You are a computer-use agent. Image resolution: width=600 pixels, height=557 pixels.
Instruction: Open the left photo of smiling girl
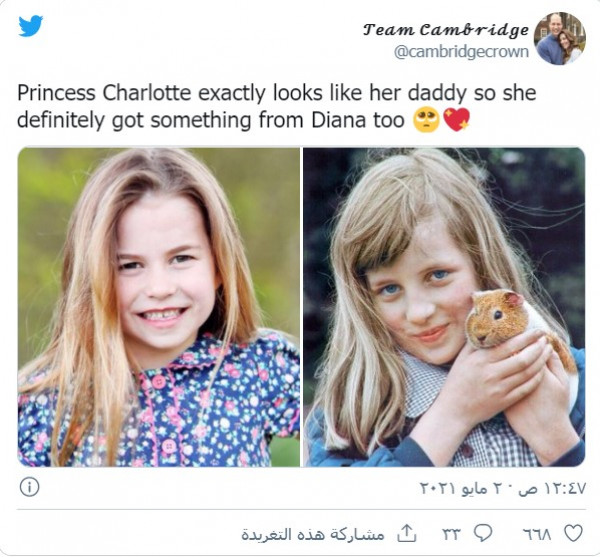tap(159, 307)
